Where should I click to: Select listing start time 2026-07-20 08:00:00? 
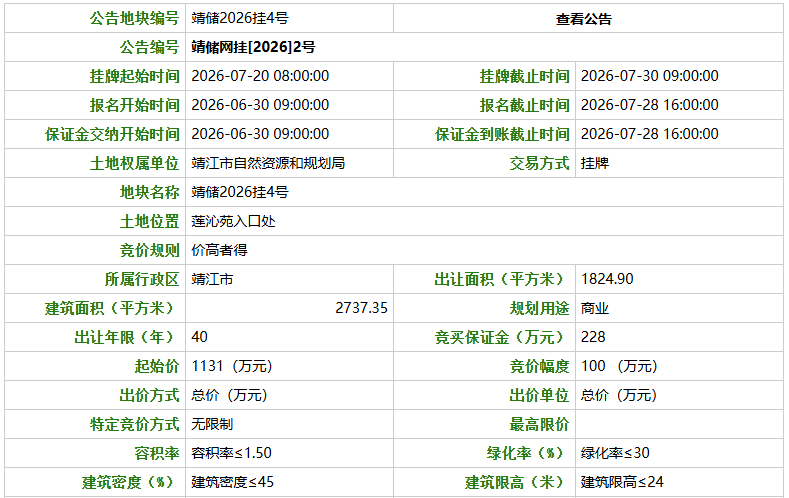[260, 76]
